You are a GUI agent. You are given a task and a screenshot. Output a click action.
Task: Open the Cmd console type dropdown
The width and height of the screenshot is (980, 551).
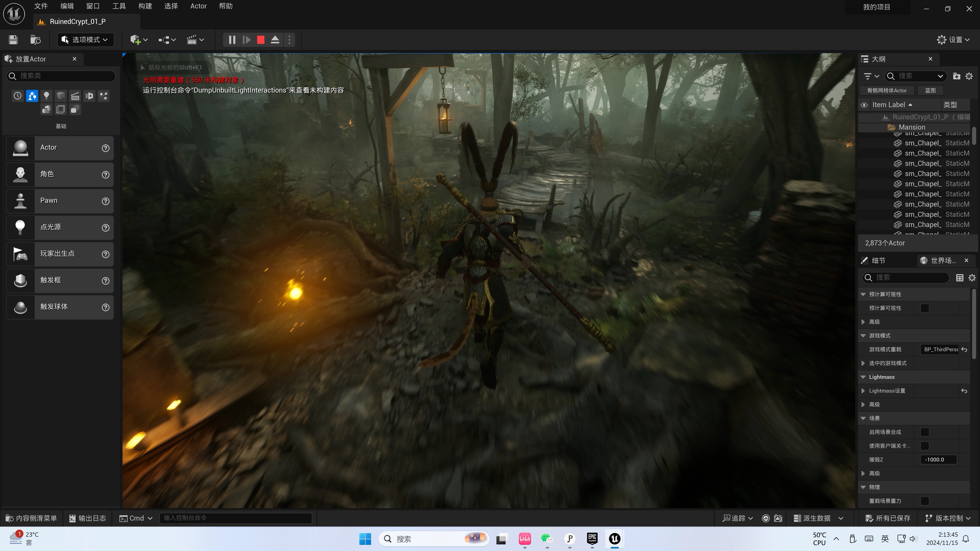[136, 518]
